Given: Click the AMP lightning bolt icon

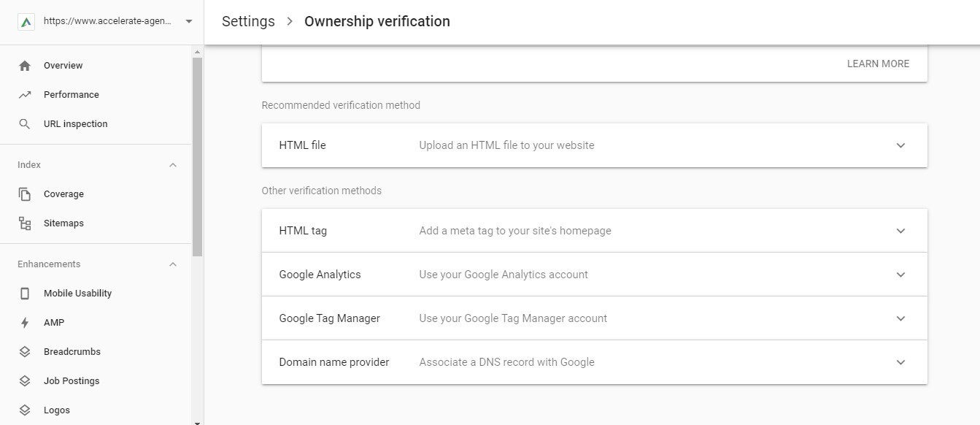Looking at the screenshot, I should click(x=25, y=323).
